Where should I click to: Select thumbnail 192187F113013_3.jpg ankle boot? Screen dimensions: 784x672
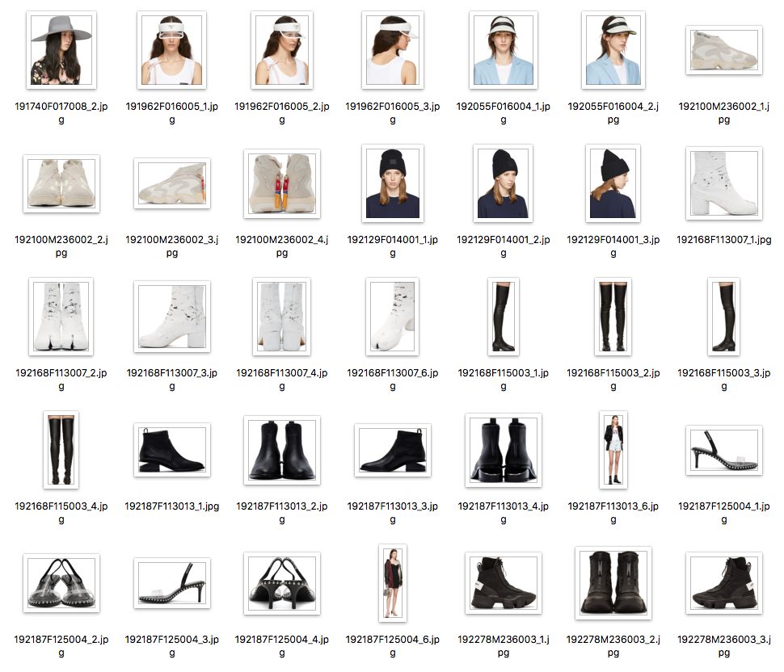393,450
